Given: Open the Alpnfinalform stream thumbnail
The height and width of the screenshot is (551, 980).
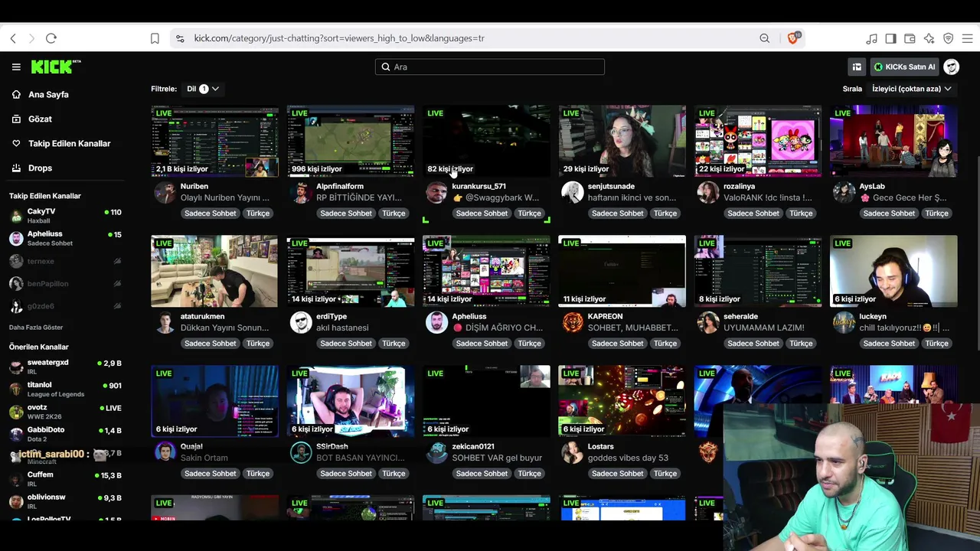Looking at the screenshot, I should pos(351,141).
